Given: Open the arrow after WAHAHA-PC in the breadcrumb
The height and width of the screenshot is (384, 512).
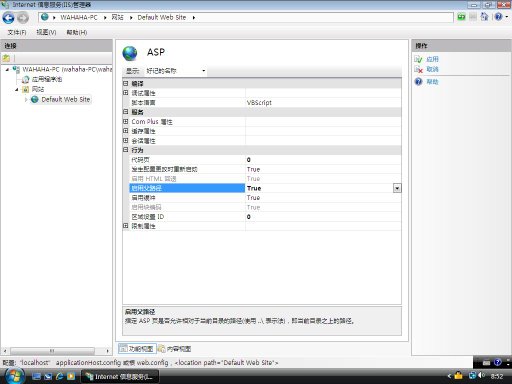Looking at the screenshot, I should click(x=105, y=17).
